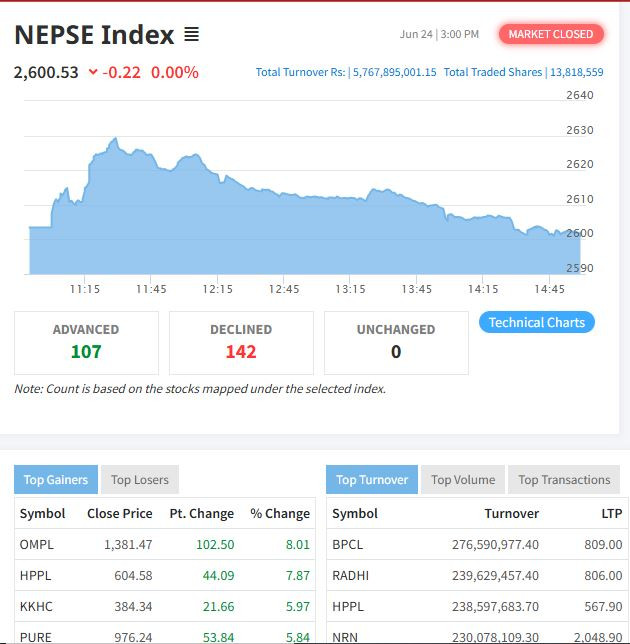Open the NEPSE Index hamburger menu icon
Viewport: 630px width, 644px height.
(x=192, y=35)
